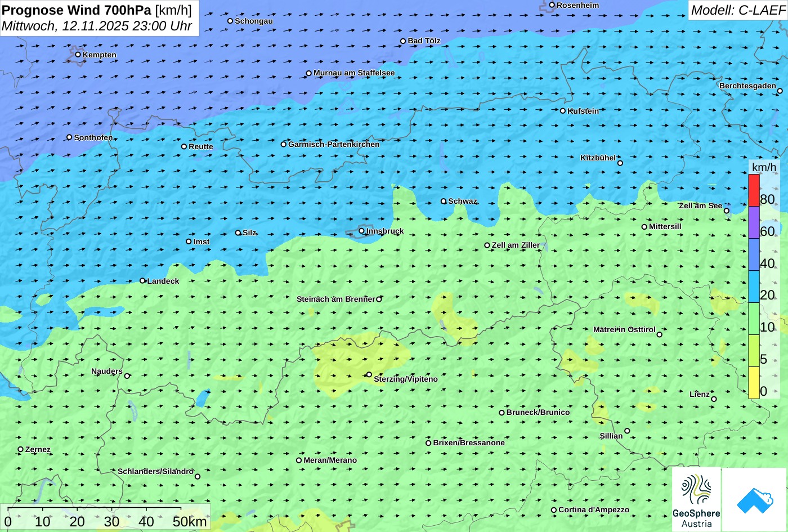Click the Landeck city marker

click(x=142, y=280)
